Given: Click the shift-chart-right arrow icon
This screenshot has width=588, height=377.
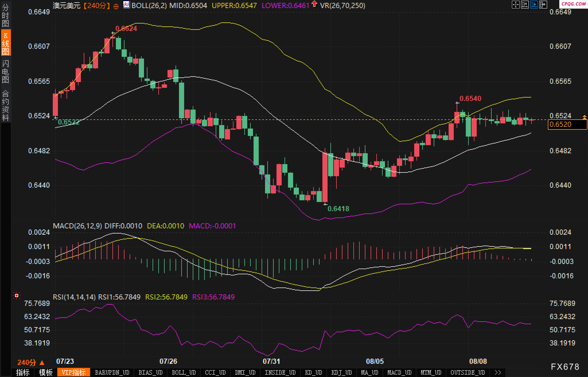Looking at the screenshot, I should [543, 5].
